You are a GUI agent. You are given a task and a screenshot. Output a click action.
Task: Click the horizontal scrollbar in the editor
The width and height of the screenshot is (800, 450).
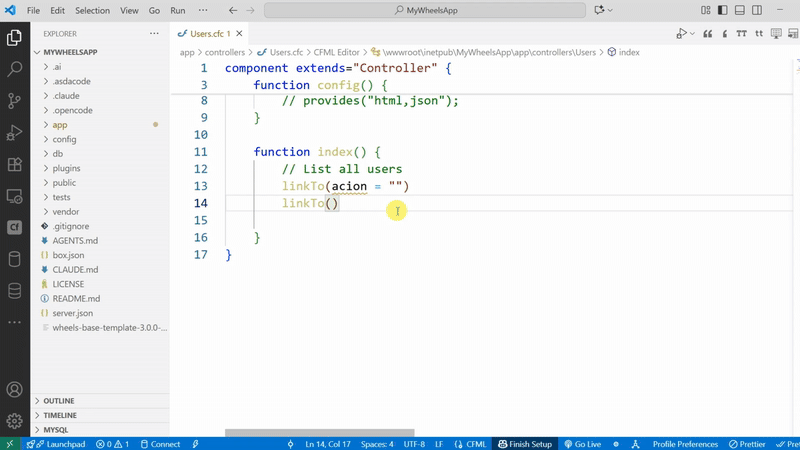319,433
